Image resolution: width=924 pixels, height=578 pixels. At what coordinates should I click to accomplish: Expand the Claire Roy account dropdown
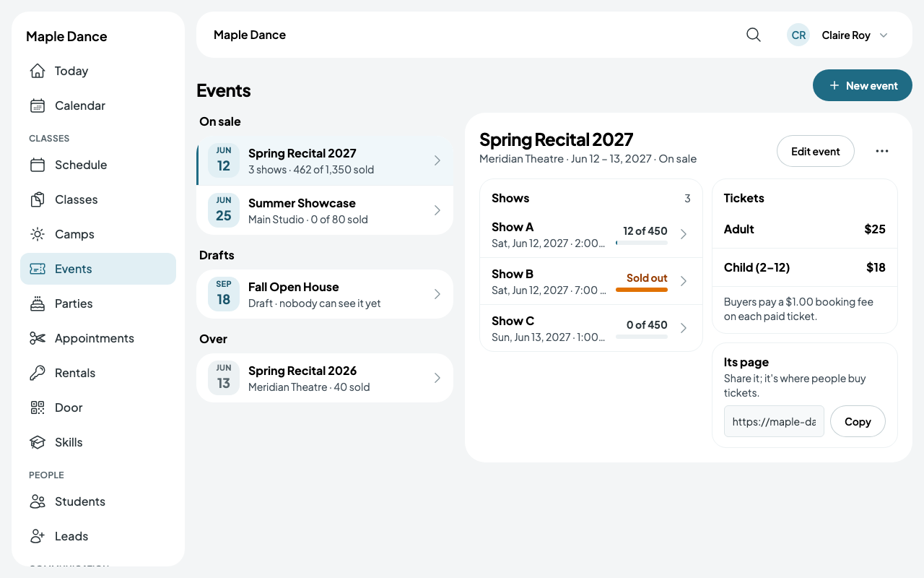click(x=884, y=35)
